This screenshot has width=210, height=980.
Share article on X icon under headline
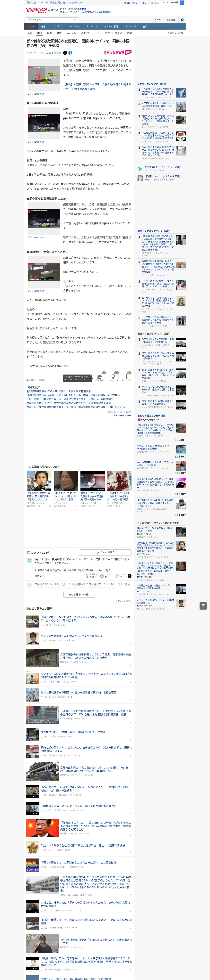pos(65,53)
